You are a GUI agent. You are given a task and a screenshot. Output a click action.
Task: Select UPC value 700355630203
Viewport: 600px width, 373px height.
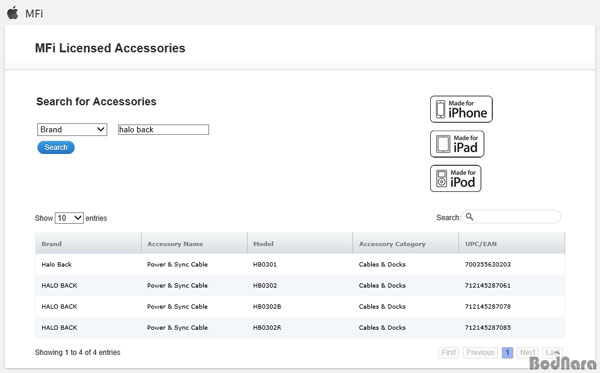pyautogui.click(x=488, y=264)
